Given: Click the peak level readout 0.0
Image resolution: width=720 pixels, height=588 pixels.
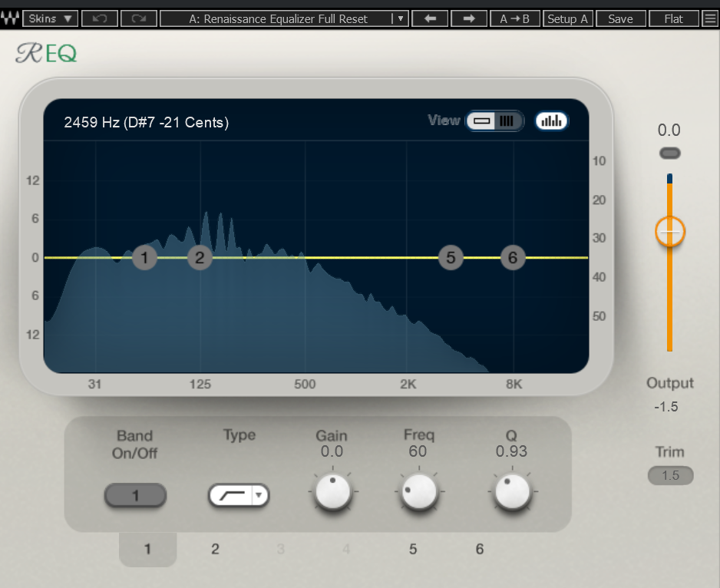Looking at the screenshot, I should tap(669, 130).
